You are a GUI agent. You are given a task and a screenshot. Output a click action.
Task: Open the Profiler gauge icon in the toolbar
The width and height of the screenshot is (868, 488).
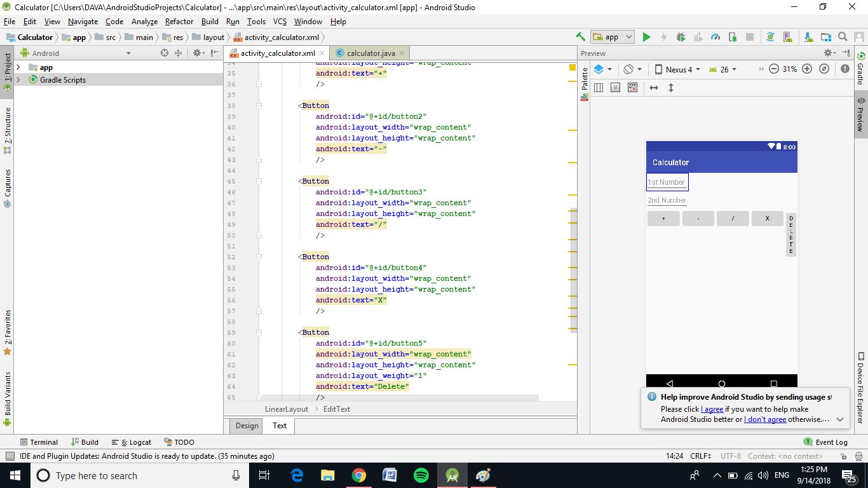click(716, 37)
